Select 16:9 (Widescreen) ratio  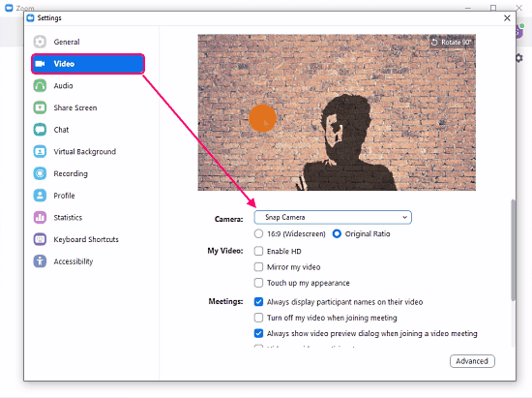[x=258, y=233]
